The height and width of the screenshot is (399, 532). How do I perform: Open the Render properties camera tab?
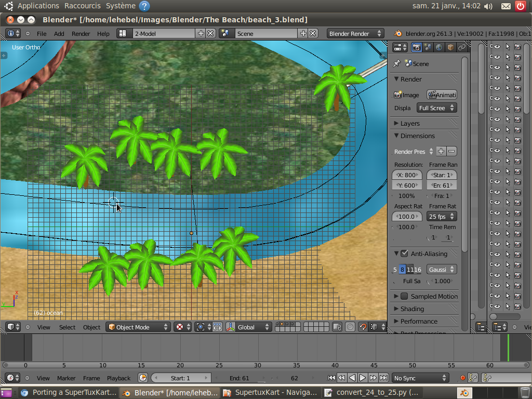[x=416, y=47]
